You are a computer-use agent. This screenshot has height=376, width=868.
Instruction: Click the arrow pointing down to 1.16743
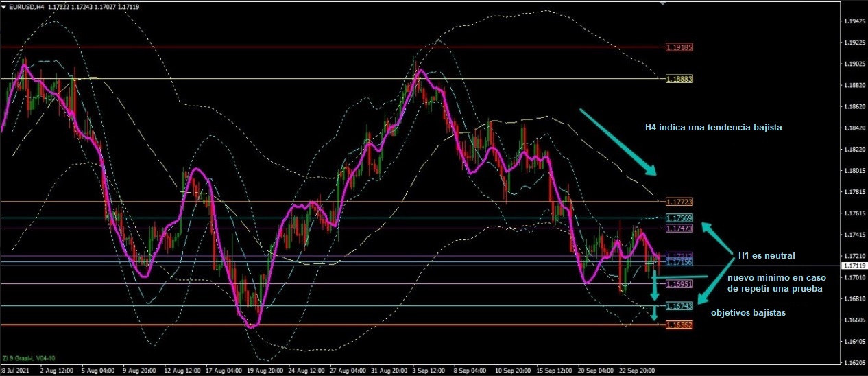[x=655, y=287]
